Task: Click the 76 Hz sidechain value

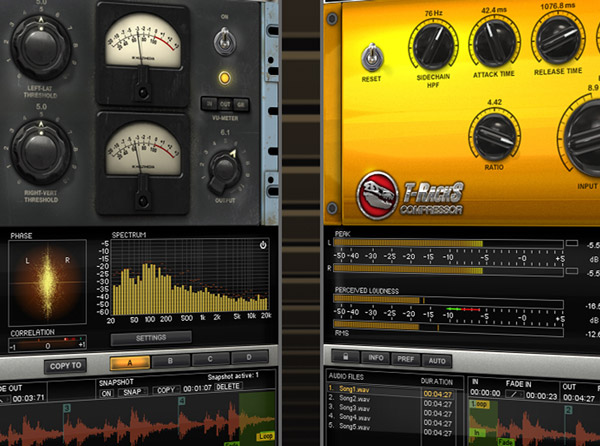Action: 433,13
